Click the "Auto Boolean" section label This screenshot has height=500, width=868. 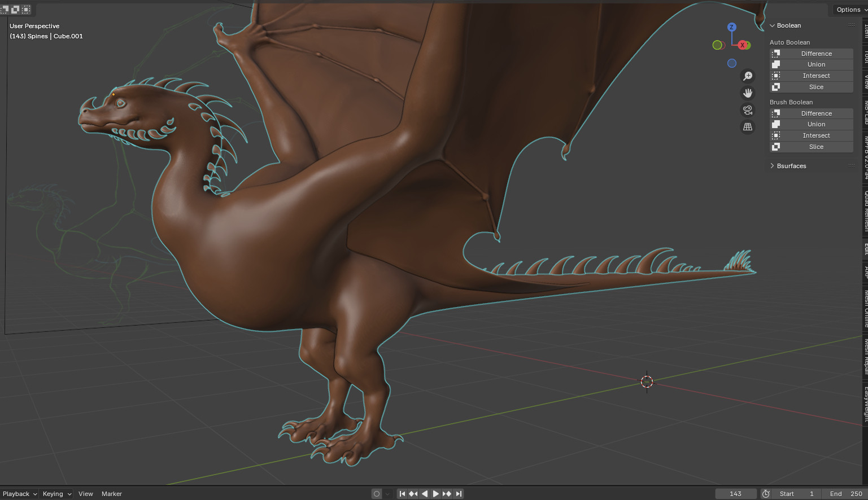tap(790, 42)
